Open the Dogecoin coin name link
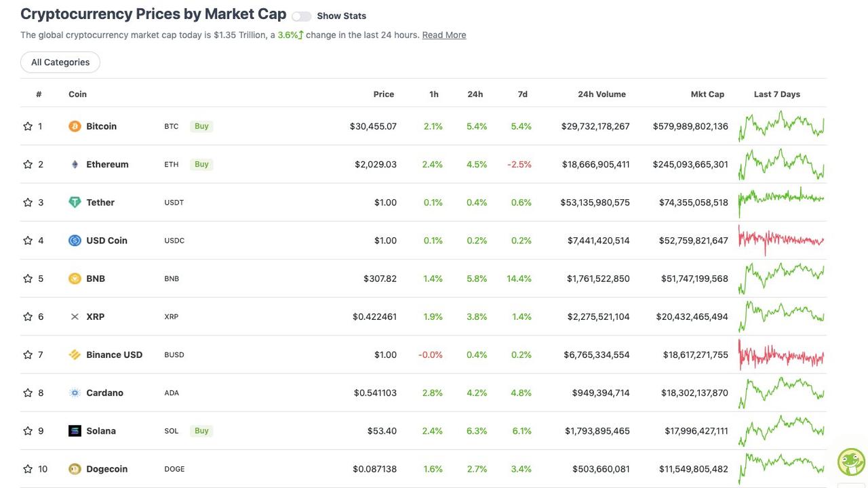Image resolution: width=868 pixels, height=488 pixels. pos(106,469)
